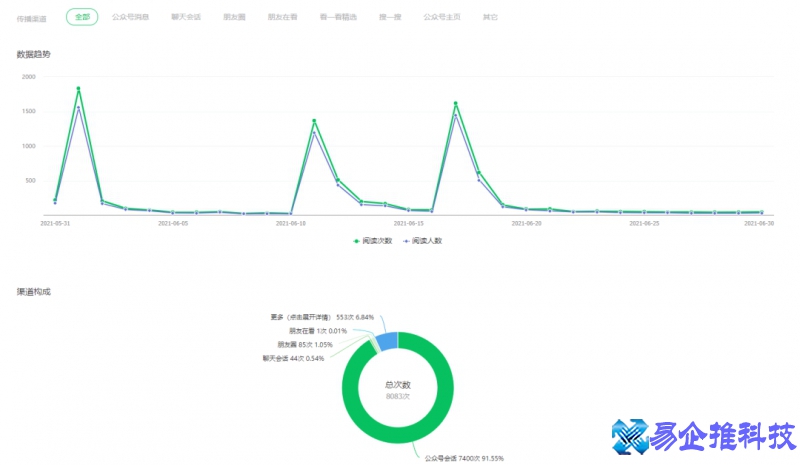Image resolution: width=800 pixels, height=465 pixels.
Task: Click the 阅读次数 peak point near 2021-06-17
Action: coord(456,103)
